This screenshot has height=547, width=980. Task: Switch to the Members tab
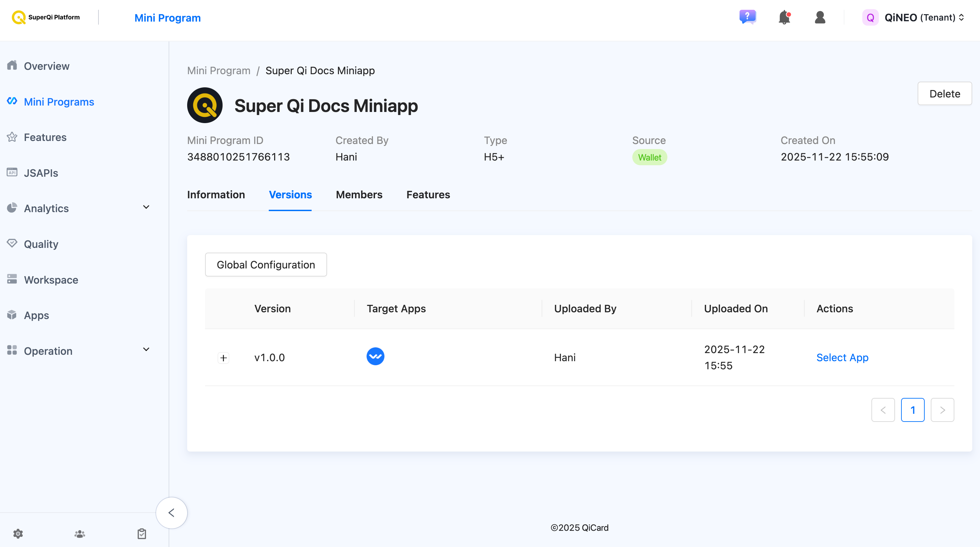pos(359,195)
